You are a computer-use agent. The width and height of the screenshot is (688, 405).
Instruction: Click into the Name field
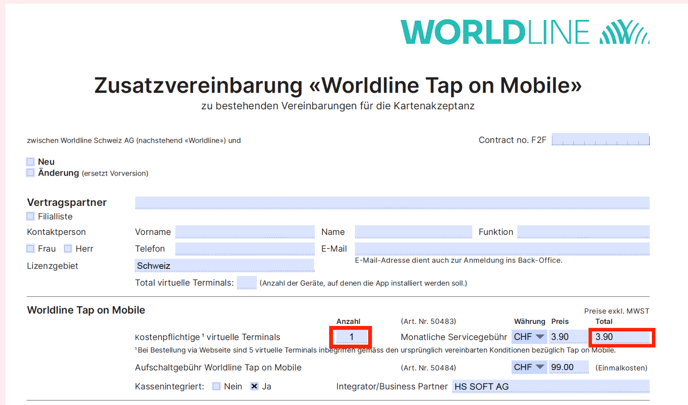[x=413, y=232]
